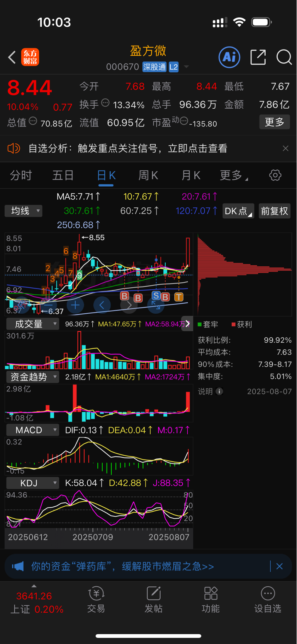This screenshot has height=644, width=297.
Task: Move chart to next candle with right arrow
Action: point(129,305)
